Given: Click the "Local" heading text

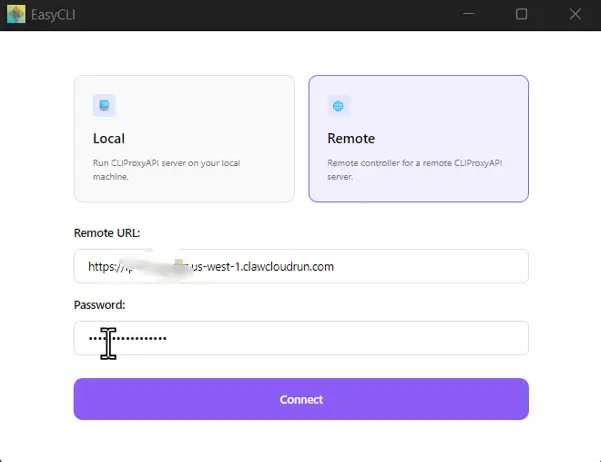Looking at the screenshot, I should (109, 139).
